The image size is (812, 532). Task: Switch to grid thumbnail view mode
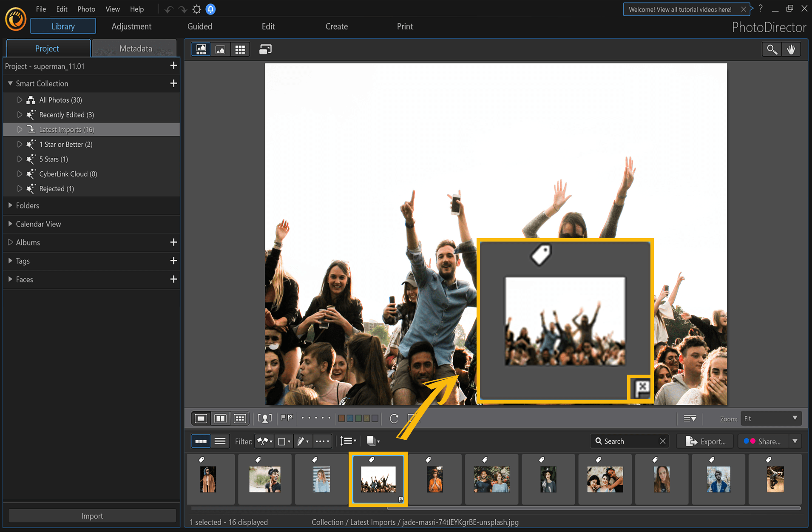click(240, 418)
